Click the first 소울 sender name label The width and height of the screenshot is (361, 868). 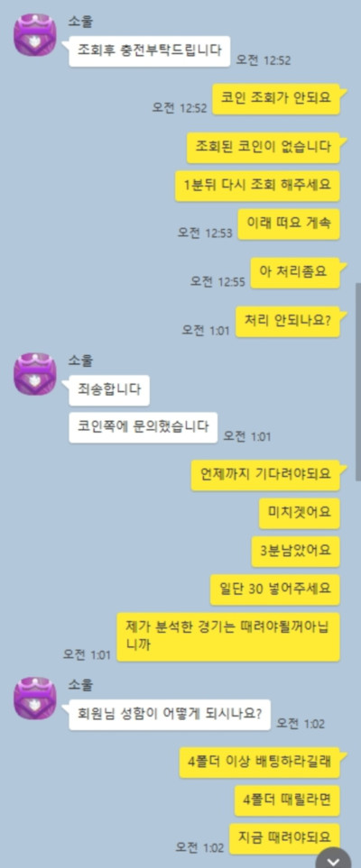pos(80,23)
